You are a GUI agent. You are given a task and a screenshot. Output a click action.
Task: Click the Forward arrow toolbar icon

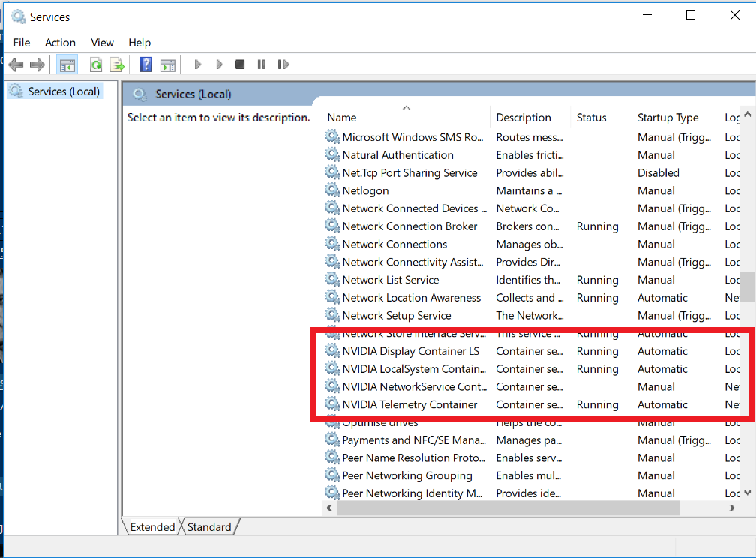[37, 64]
